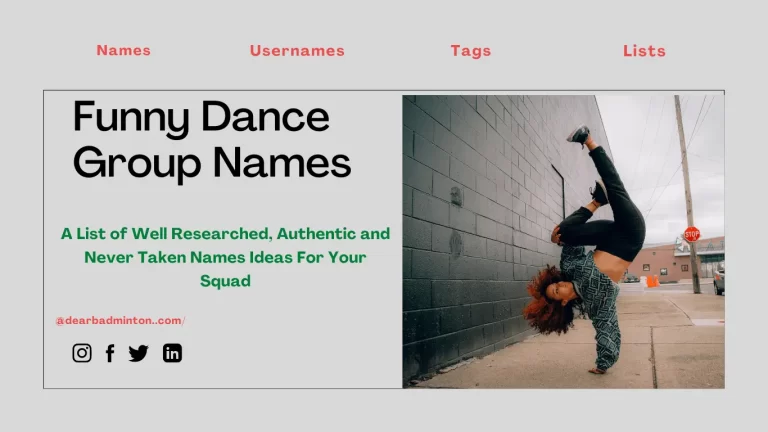Screen dimensions: 768x432
Task: Click the red stop sign in photo
Action: (692, 234)
